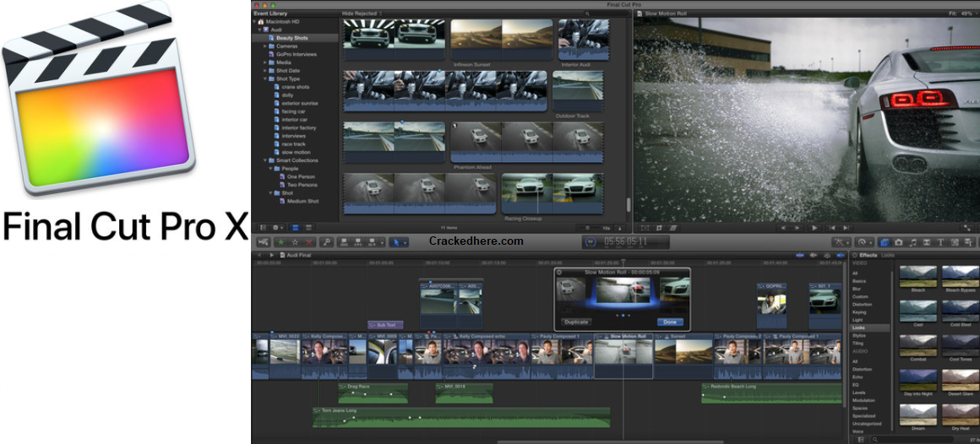Click the Transform icon below viewer
Viewport: 980px width, 444px height.
click(645, 228)
